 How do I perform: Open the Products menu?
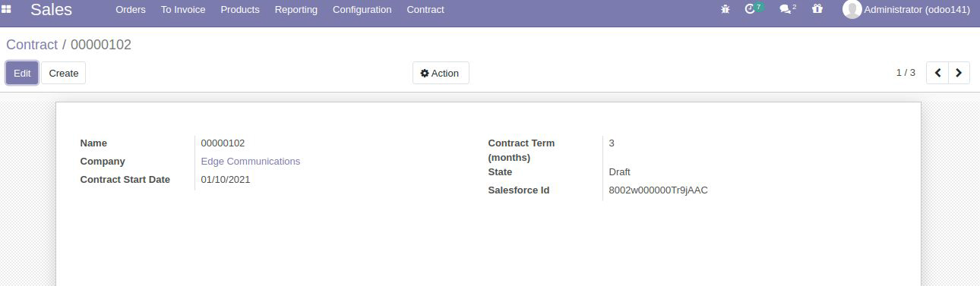coord(240,9)
